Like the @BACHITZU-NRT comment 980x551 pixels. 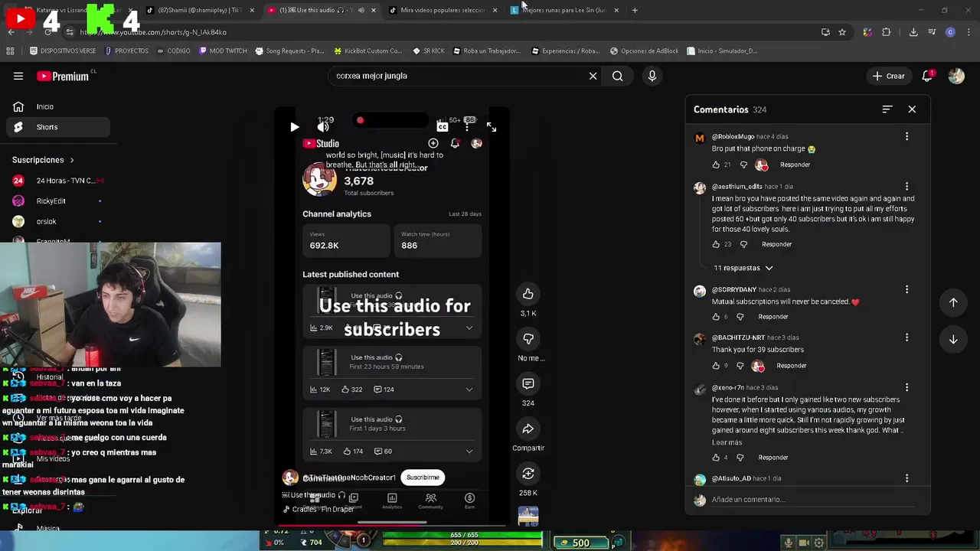[x=716, y=366]
